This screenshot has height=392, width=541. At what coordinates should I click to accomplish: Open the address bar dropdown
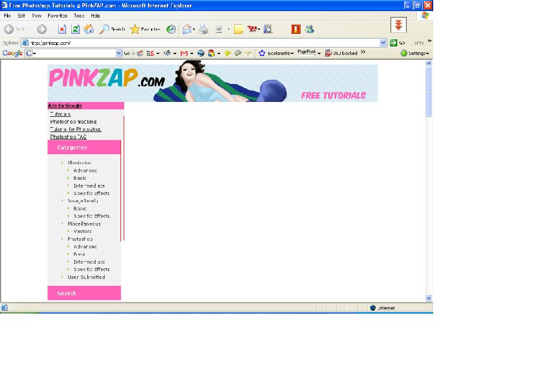383,43
